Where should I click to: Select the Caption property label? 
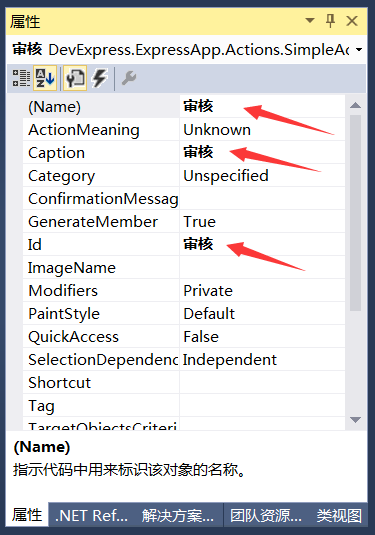click(x=101, y=153)
